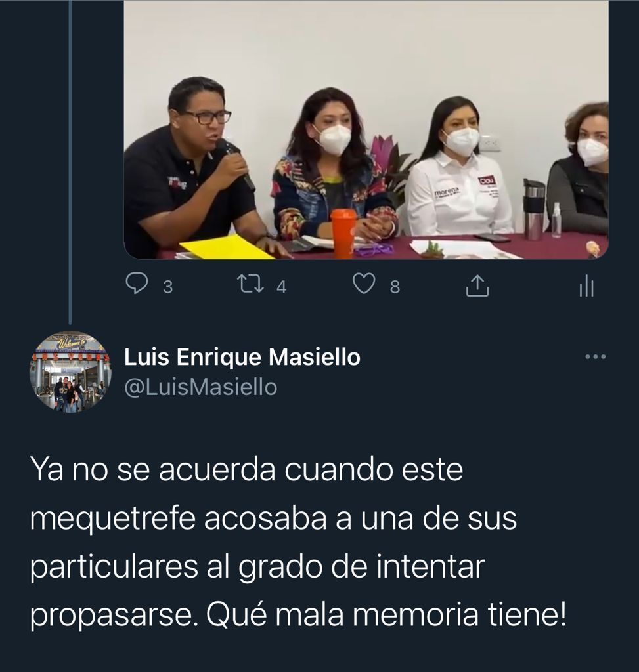Open the share upload icon
This screenshot has width=639, height=672.
tap(477, 286)
